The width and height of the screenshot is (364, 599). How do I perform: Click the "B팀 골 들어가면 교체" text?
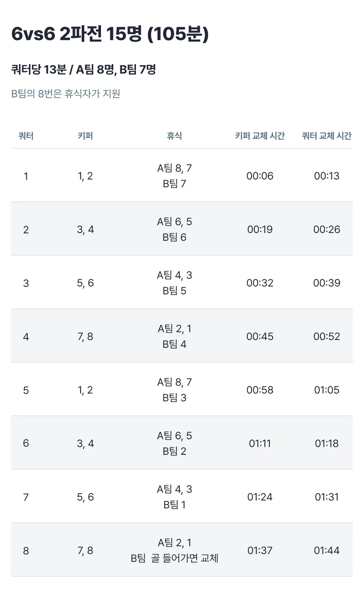174,558
